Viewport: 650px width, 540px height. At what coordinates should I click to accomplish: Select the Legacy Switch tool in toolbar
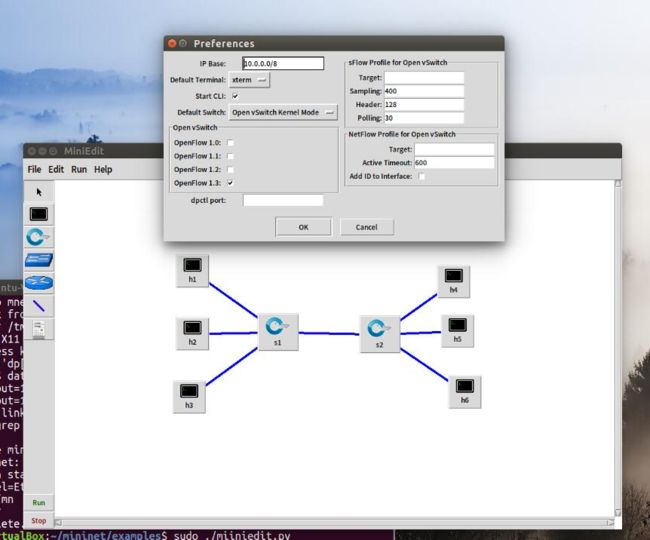[39, 260]
